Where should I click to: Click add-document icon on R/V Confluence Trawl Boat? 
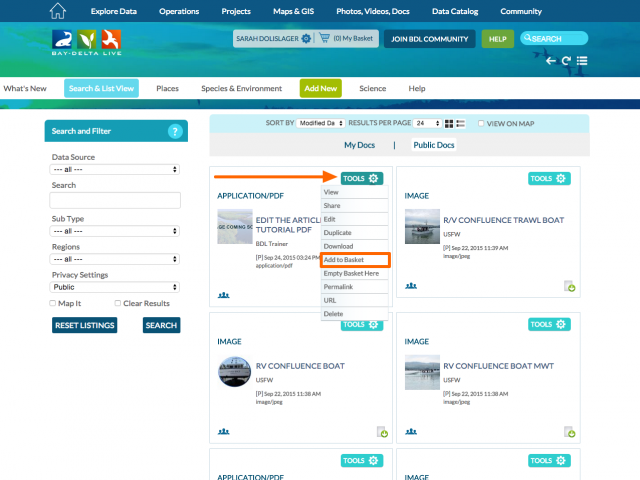569,287
